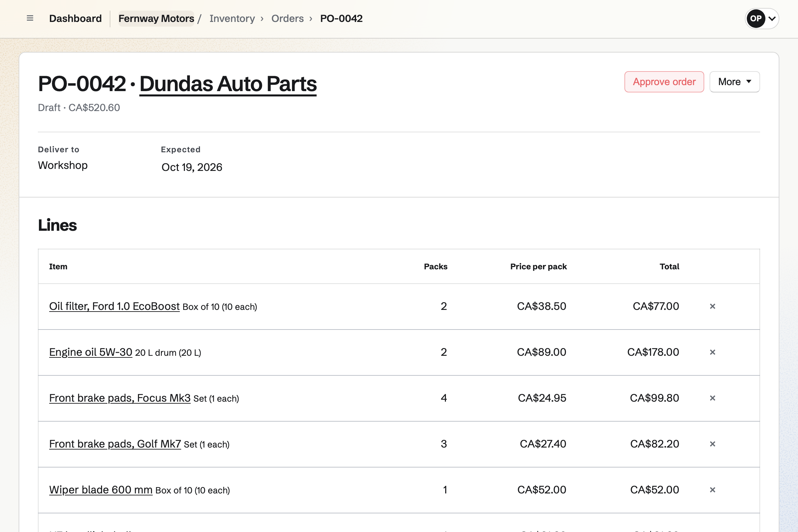798x532 pixels.
Task: Click price CA$89.00 for Engine oil
Action: pyautogui.click(x=542, y=352)
